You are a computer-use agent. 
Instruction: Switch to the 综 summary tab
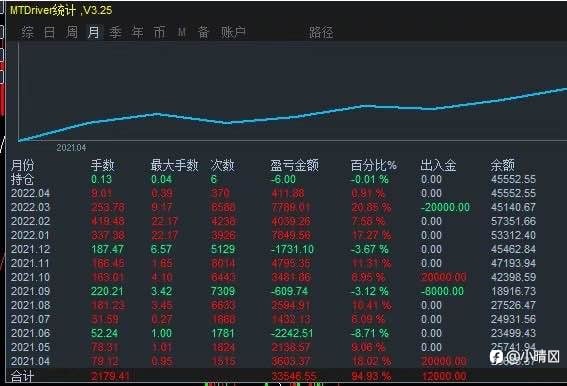pos(27,33)
